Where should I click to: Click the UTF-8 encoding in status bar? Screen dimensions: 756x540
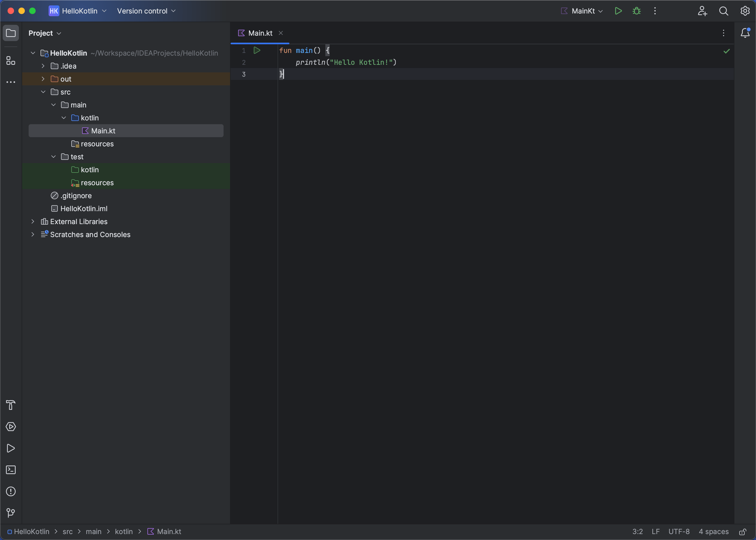pyautogui.click(x=679, y=532)
